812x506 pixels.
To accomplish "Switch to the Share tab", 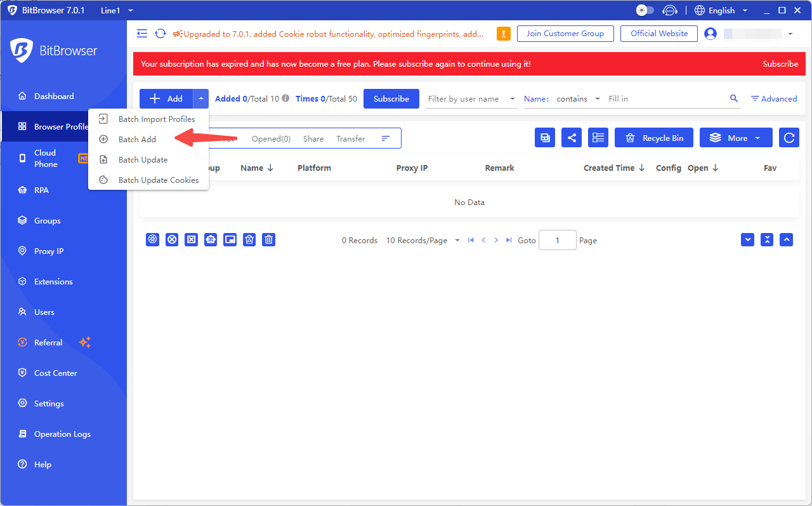I will 313,138.
